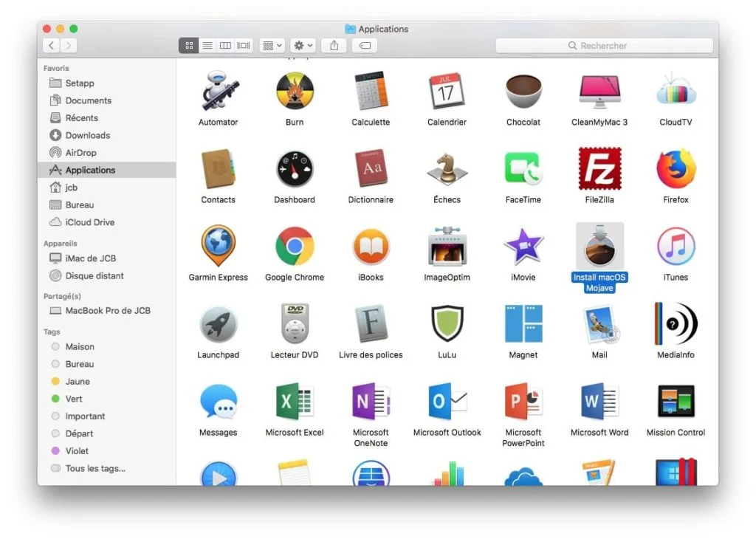Screen dimensions: 756x539
Task: Open Livre des polices icon
Action: click(371, 324)
